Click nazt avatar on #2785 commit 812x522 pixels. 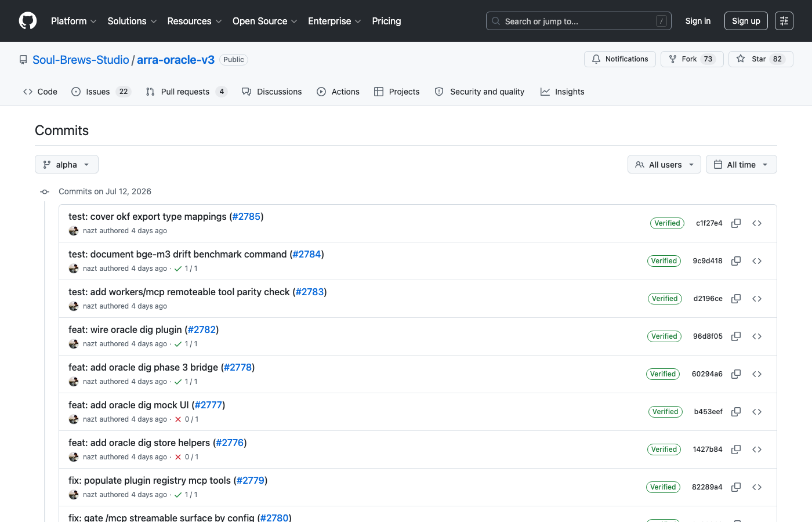point(74,231)
